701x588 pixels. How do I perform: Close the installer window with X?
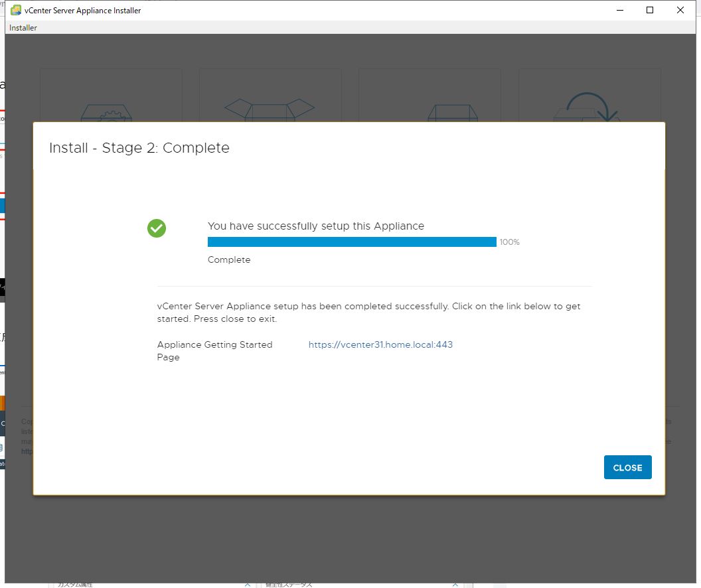tap(680, 10)
